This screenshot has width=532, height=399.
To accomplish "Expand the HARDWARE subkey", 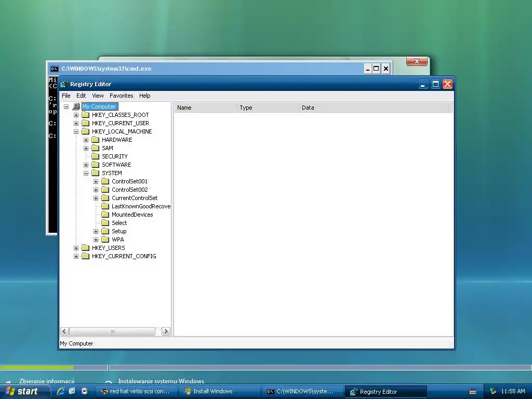I will [x=86, y=140].
